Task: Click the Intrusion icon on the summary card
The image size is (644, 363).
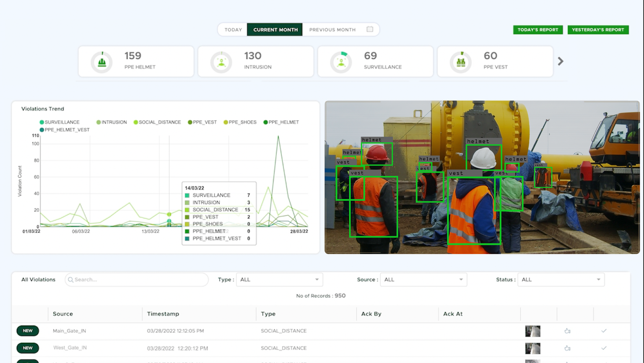Action: coord(221,61)
